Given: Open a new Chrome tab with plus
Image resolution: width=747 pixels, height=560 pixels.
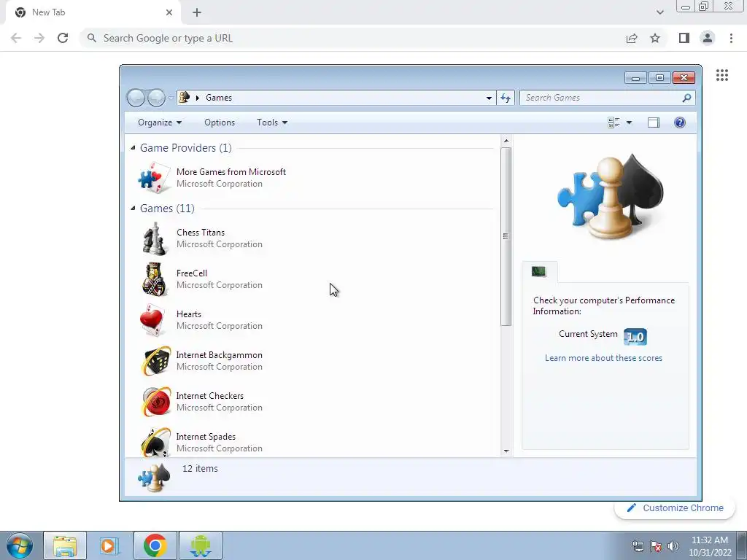Looking at the screenshot, I should 197,12.
